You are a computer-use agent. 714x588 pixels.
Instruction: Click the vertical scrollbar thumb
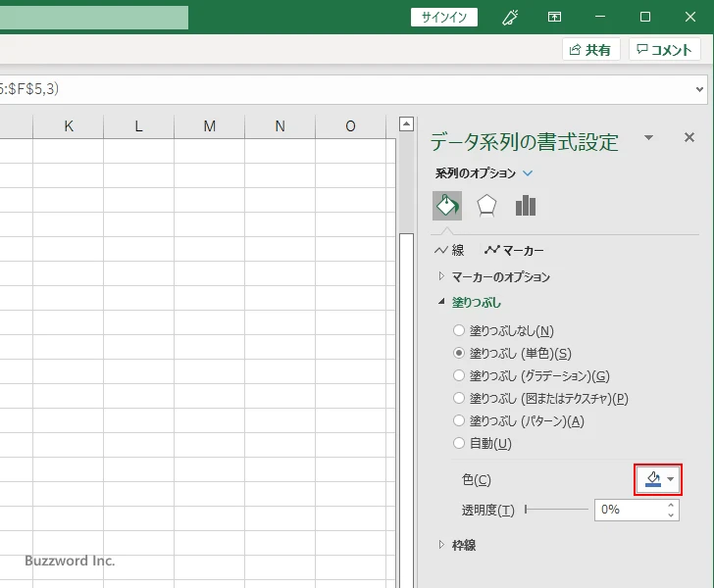click(406, 410)
